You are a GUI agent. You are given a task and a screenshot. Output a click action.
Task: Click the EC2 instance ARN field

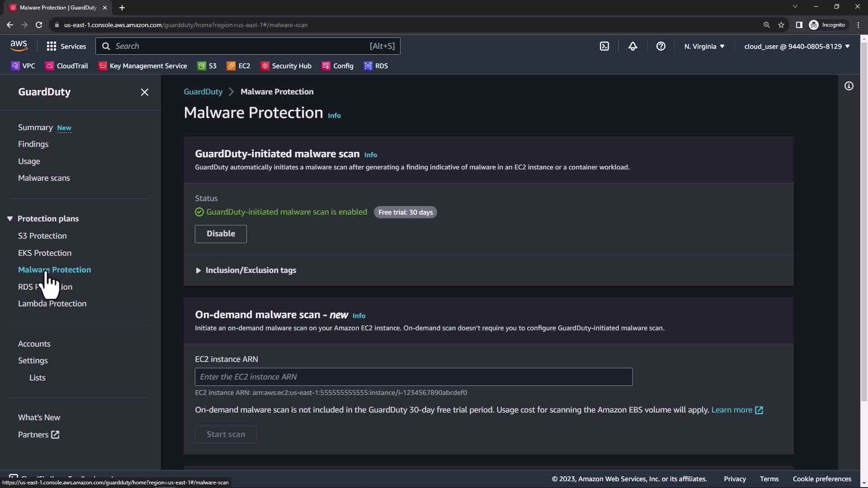point(413,377)
